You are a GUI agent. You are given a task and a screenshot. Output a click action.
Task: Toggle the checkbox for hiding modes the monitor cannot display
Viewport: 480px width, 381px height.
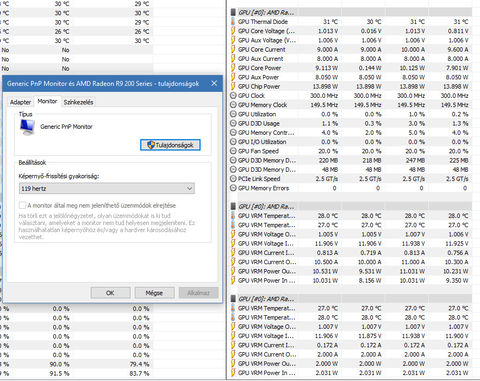(22, 205)
